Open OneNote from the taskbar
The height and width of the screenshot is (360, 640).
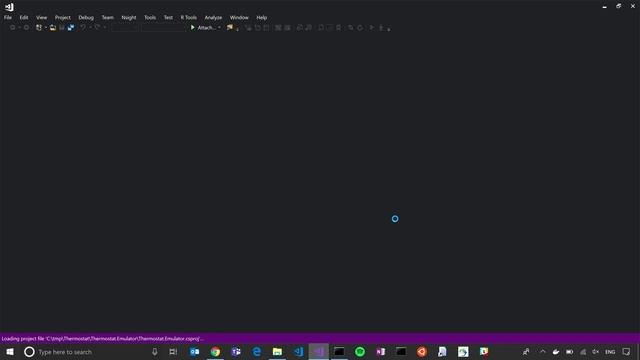(x=380, y=352)
